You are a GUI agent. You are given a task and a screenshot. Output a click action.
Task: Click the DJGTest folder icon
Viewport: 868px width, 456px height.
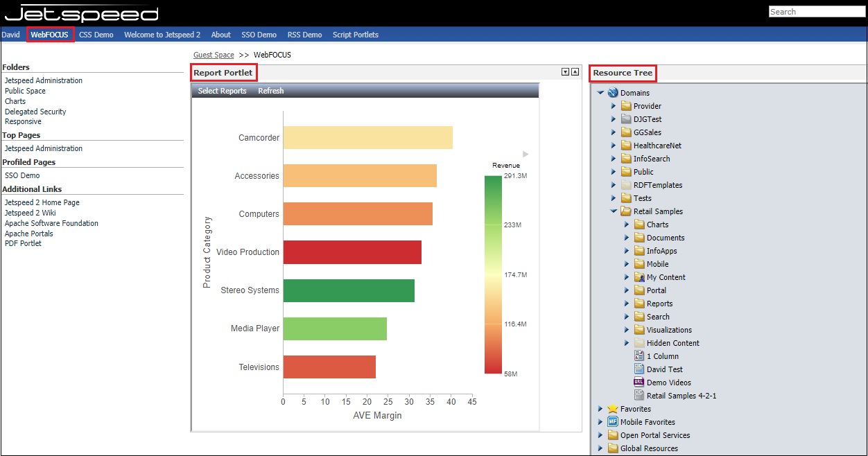pos(626,119)
